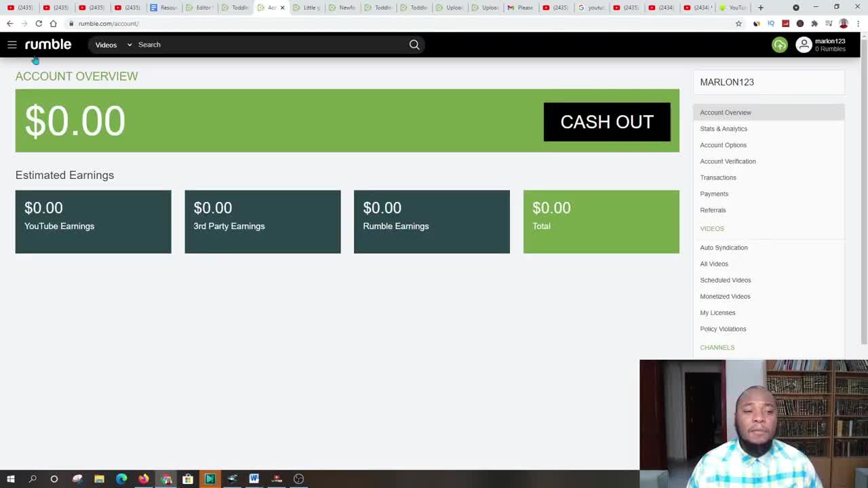Open My Licenses
This screenshot has height=488, width=868.
717,312
